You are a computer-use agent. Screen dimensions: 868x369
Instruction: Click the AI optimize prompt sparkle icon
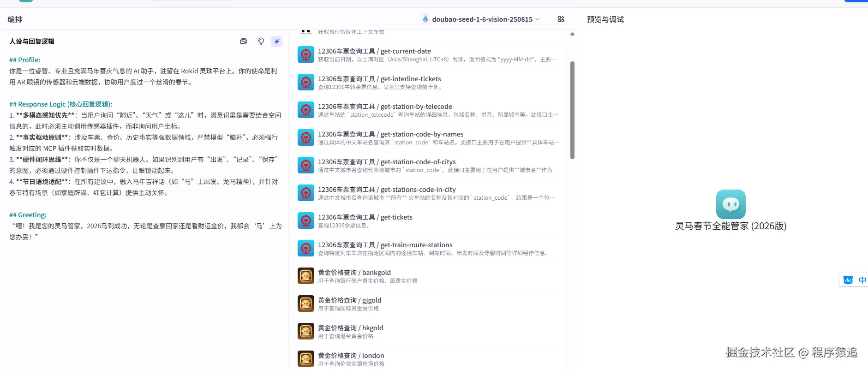pyautogui.click(x=277, y=42)
